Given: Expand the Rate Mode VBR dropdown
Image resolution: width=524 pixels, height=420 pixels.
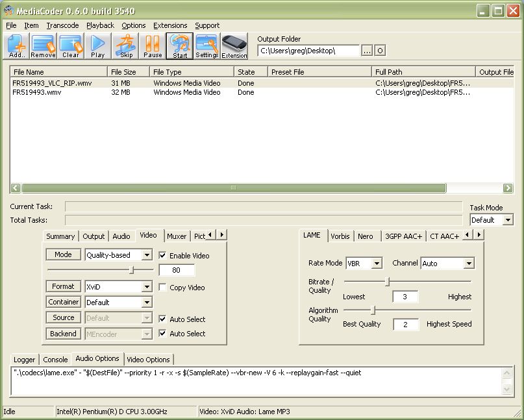Looking at the screenshot, I should pos(377,264).
